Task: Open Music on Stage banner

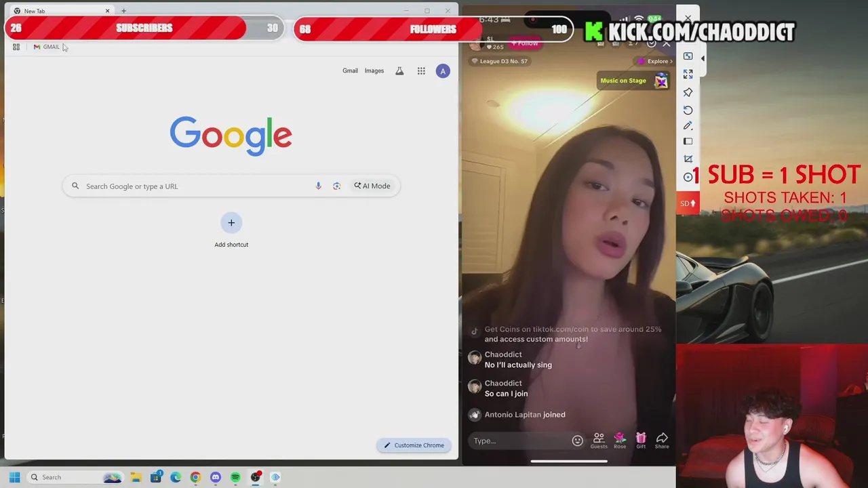Action: click(x=635, y=81)
